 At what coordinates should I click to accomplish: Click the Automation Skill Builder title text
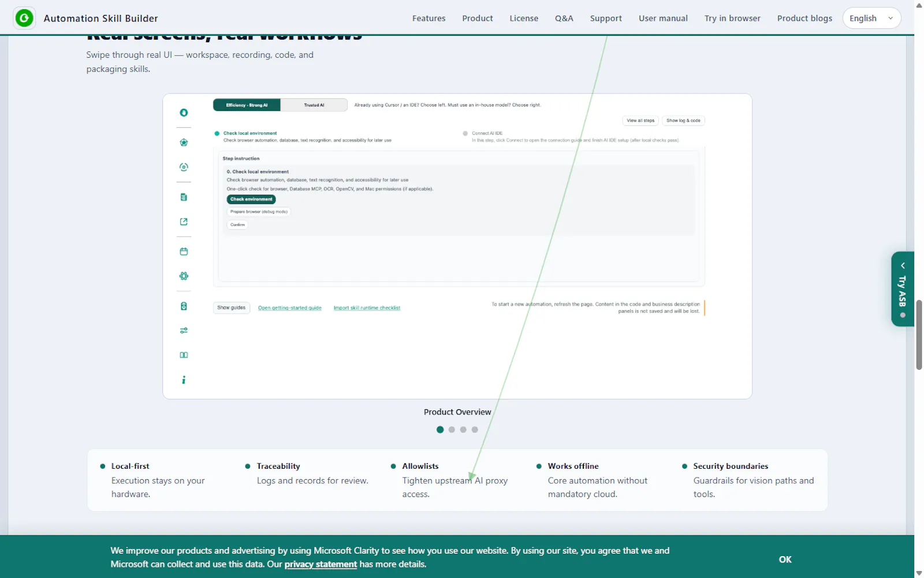(x=100, y=18)
